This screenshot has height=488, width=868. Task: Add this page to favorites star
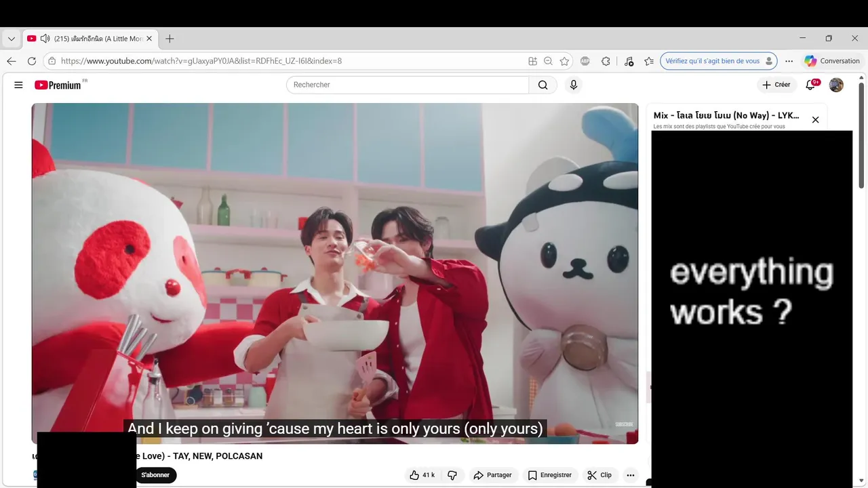click(x=564, y=61)
